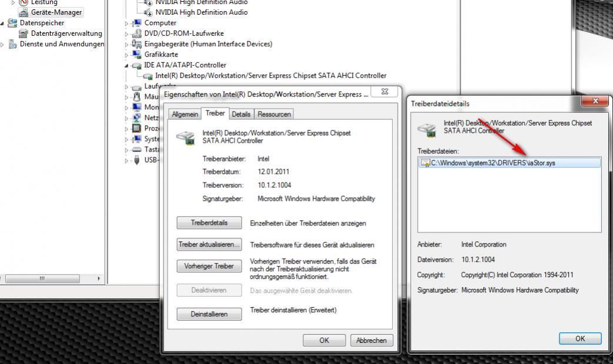Expand the Laufwerke category

pos(126,87)
